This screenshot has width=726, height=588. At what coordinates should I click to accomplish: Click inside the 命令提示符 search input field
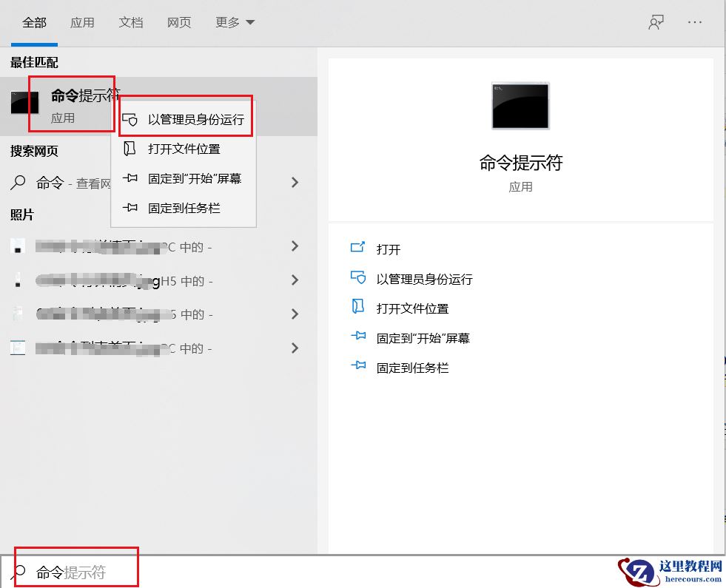tap(74, 571)
